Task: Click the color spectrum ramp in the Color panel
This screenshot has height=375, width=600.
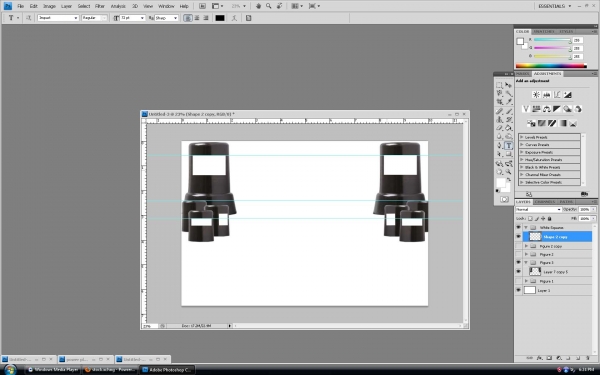Action: pos(551,66)
